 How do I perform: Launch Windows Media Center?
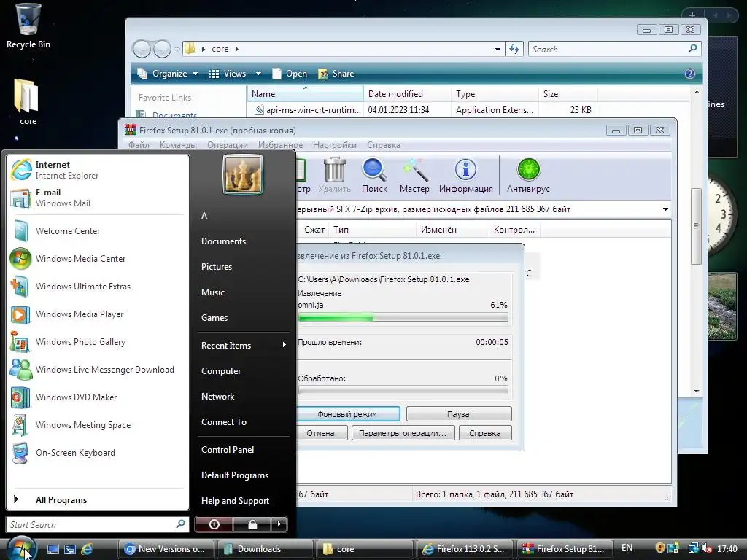pyautogui.click(x=98, y=259)
